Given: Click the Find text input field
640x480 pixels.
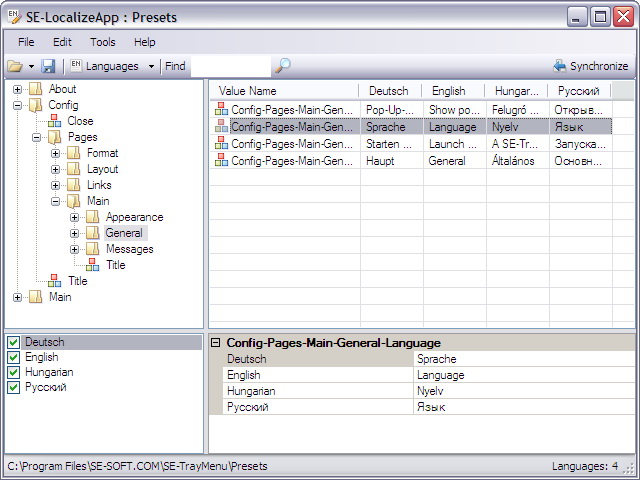Looking at the screenshot, I should (230, 66).
